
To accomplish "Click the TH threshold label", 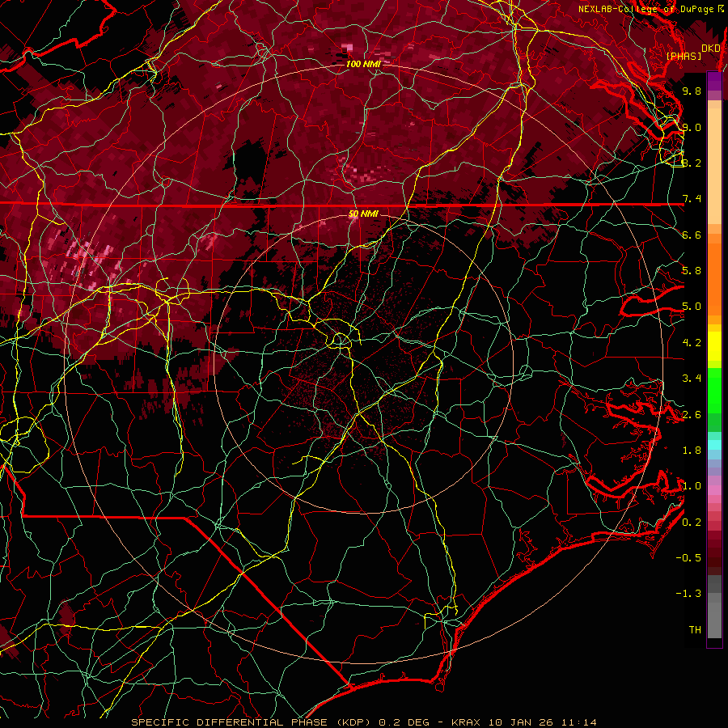I will click(x=695, y=630).
